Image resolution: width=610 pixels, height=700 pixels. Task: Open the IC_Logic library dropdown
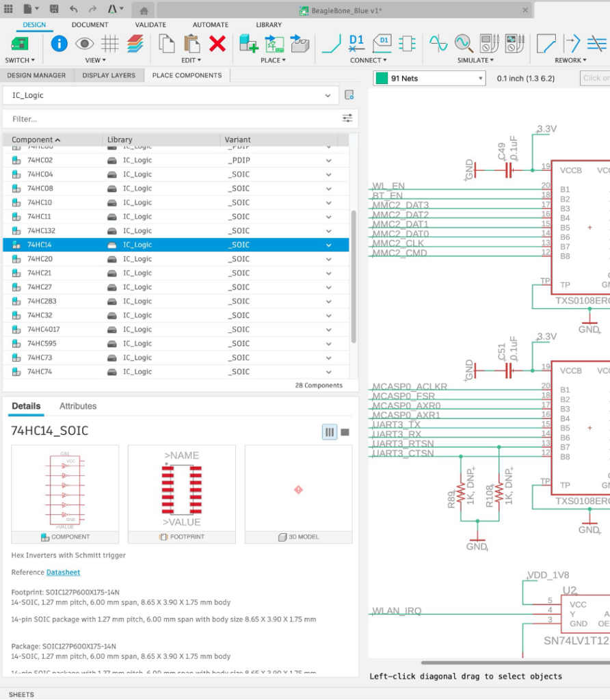[x=328, y=95]
